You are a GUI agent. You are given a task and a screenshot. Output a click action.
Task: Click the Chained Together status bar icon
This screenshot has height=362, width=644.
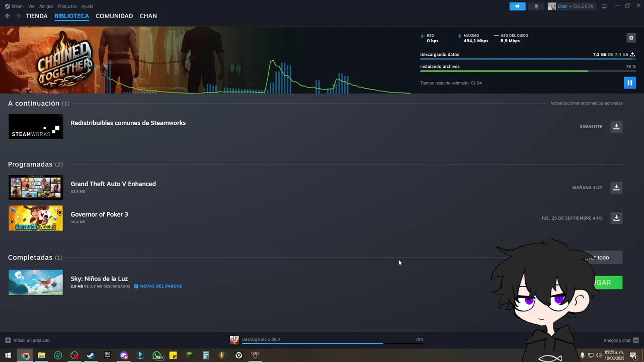click(x=234, y=340)
